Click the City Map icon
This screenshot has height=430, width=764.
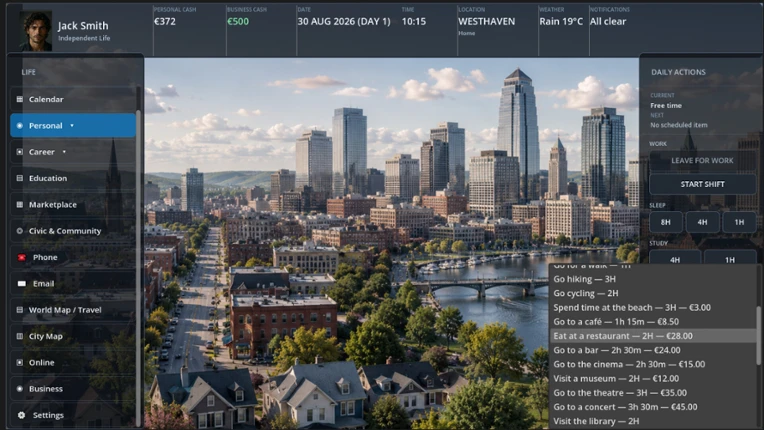pyautogui.click(x=19, y=336)
